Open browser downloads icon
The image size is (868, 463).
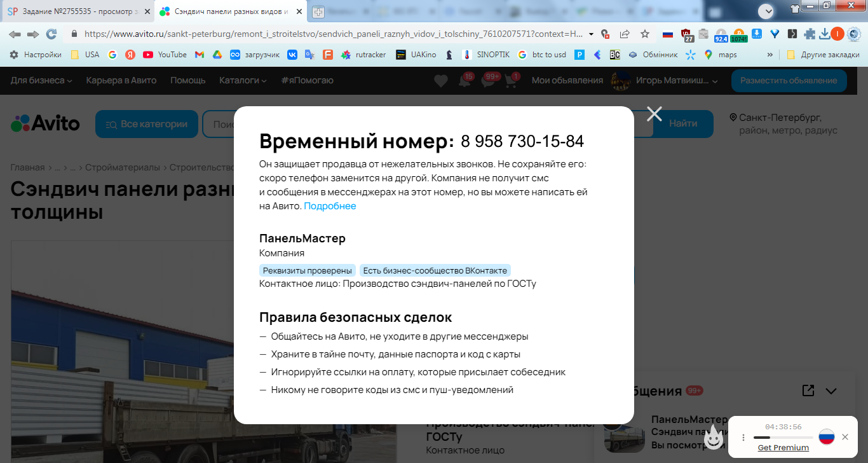(x=825, y=34)
